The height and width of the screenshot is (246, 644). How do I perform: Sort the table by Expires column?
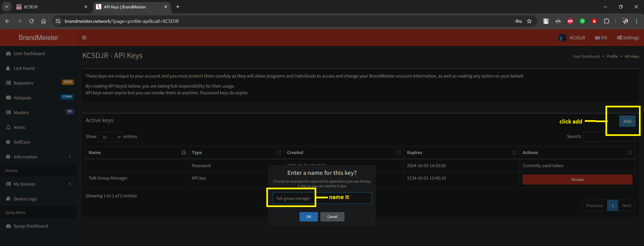pyautogui.click(x=462, y=153)
